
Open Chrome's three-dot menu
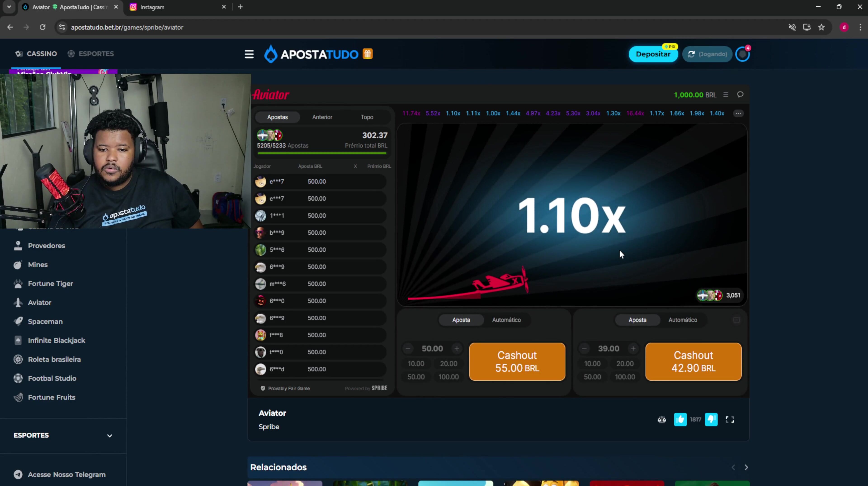(x=860, y=27)
